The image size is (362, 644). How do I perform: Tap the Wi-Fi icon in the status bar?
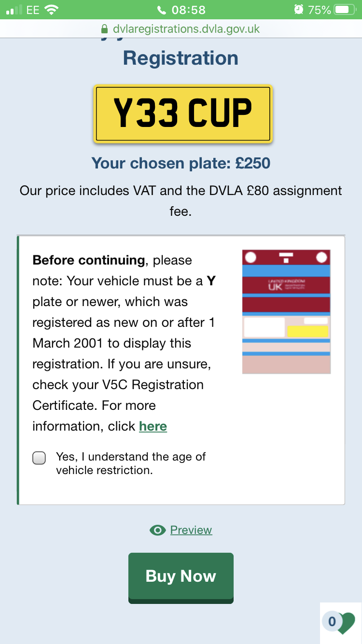[x=51, y=10]
